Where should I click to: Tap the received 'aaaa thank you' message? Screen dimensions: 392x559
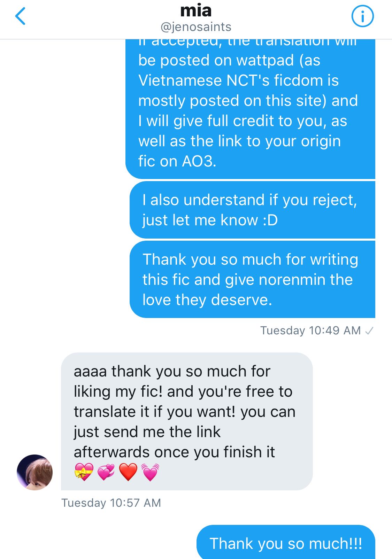[187, 421]
